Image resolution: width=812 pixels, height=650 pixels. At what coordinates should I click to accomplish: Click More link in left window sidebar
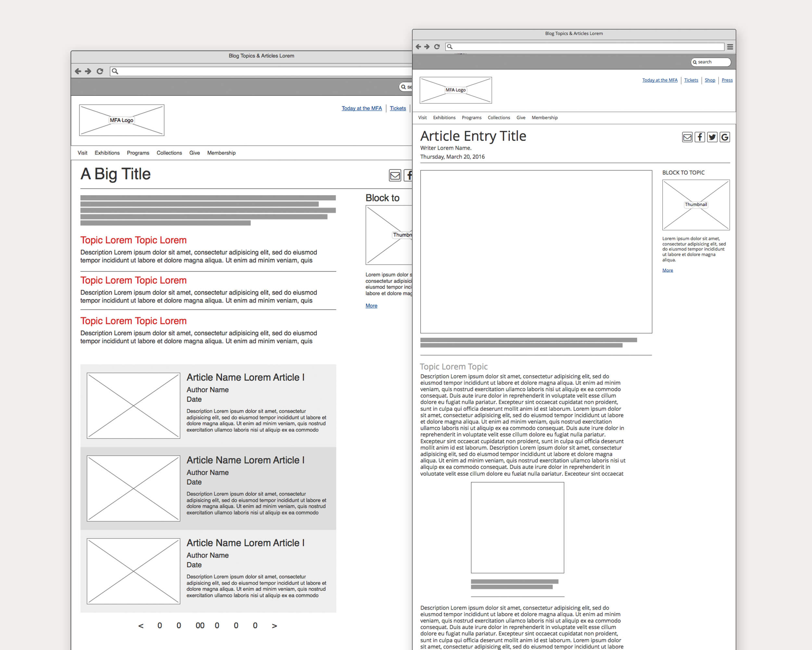[371, 305]
